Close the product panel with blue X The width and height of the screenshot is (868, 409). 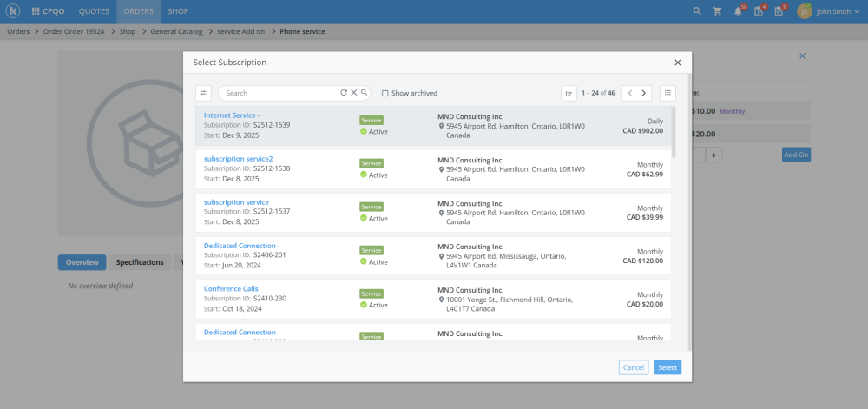click(x=802, y=56)
